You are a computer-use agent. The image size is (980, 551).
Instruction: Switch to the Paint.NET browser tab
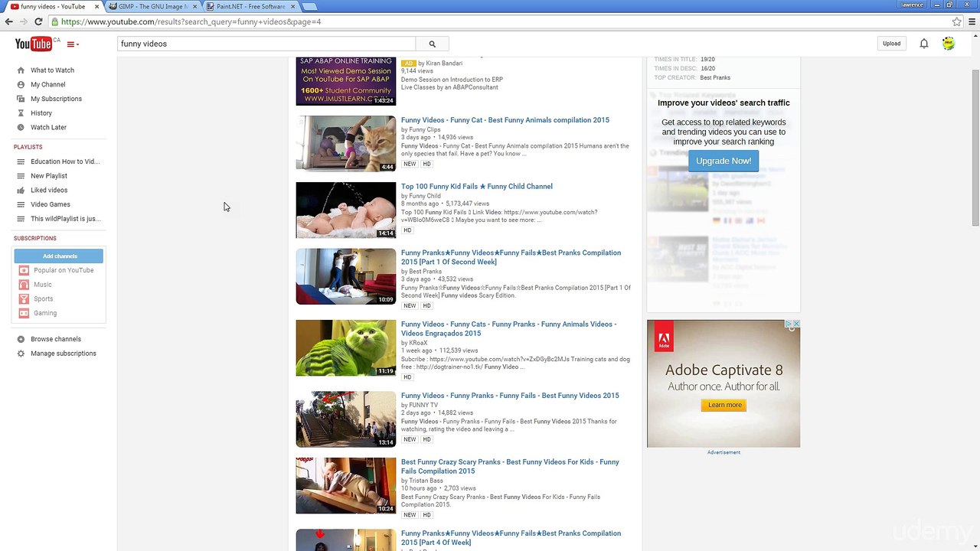[x=250, y=6]
